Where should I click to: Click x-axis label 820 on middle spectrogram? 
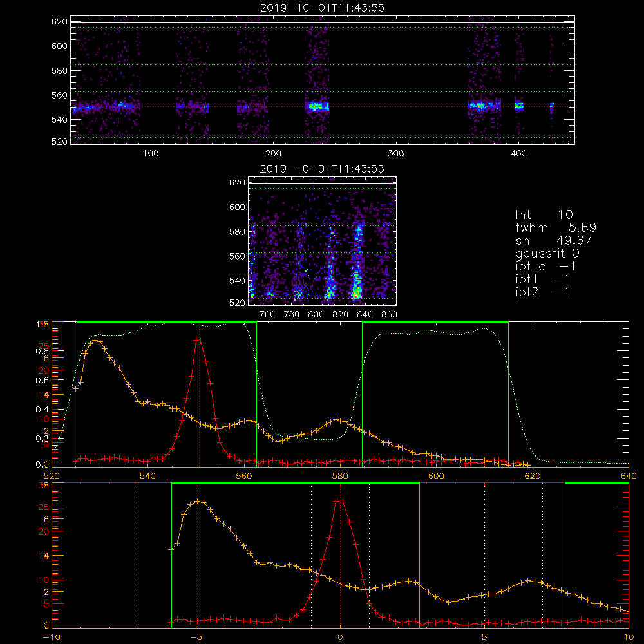(x=341, y=315)
